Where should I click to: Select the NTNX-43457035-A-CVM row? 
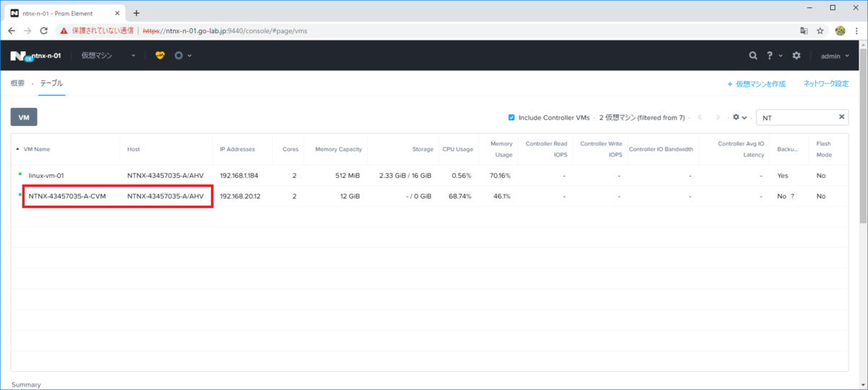pyautogui.click(x=430, y=196)
